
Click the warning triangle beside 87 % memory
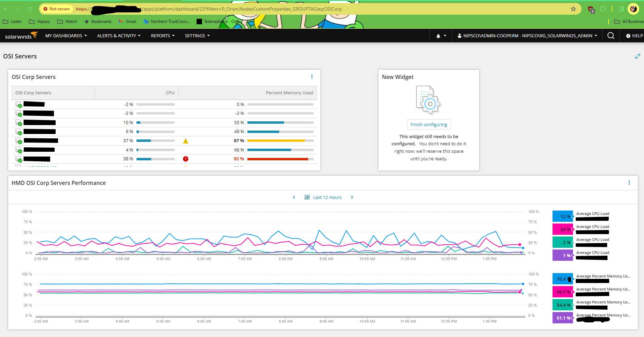[x=186, y=141]
